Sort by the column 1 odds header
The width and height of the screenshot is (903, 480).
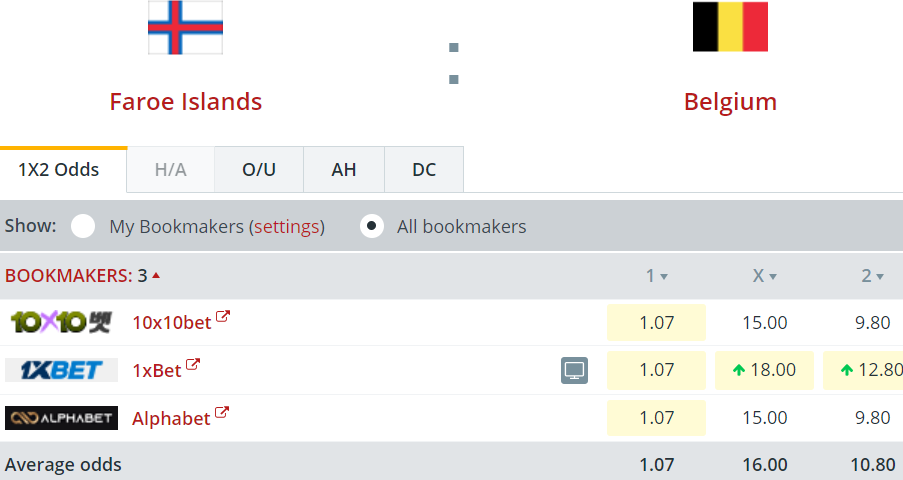coord(656,276)
